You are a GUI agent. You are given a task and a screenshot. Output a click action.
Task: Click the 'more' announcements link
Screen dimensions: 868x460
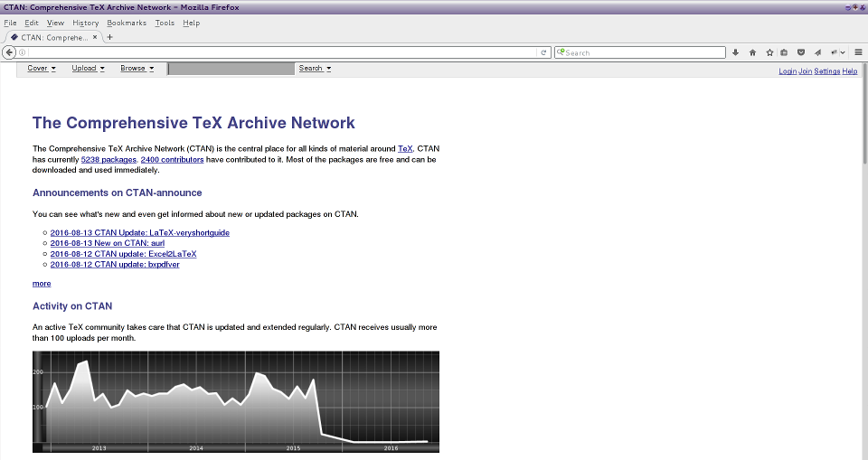tap(42, 284)
